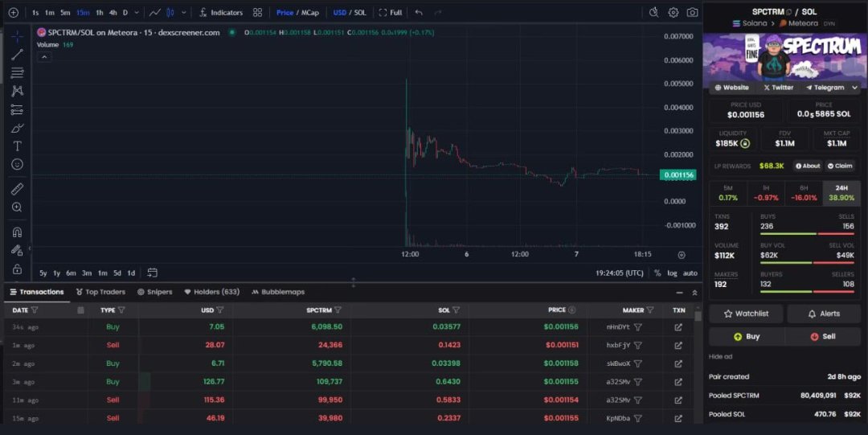The width and height of the screenshot is (868, 435).
Task: Open the Bubblemaps tab
Action: coord(278,292)
